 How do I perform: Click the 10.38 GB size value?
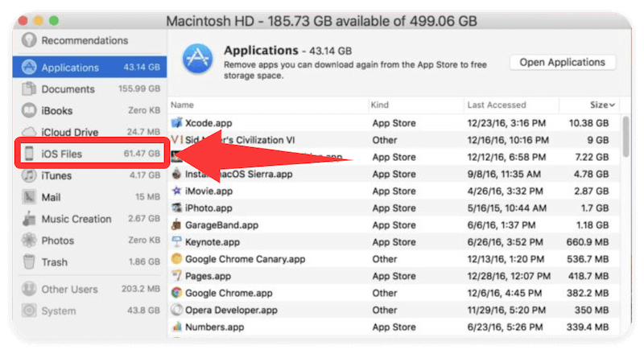click(588, 123)
